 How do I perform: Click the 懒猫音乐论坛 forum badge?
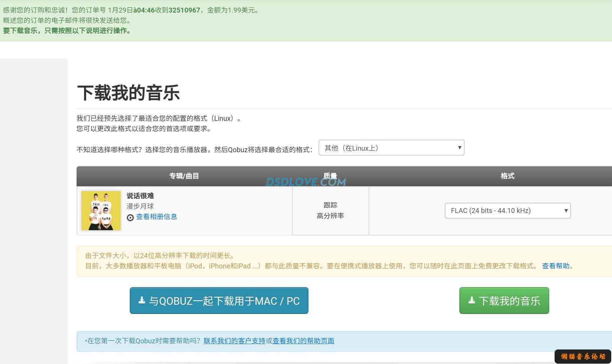pos(583,356)
